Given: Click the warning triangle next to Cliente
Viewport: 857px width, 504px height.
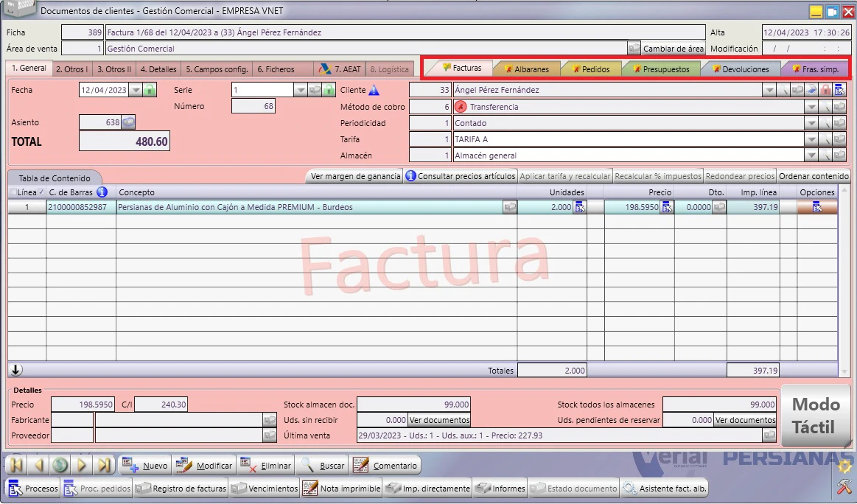Looking at the screenshot, I should [374, 90].
